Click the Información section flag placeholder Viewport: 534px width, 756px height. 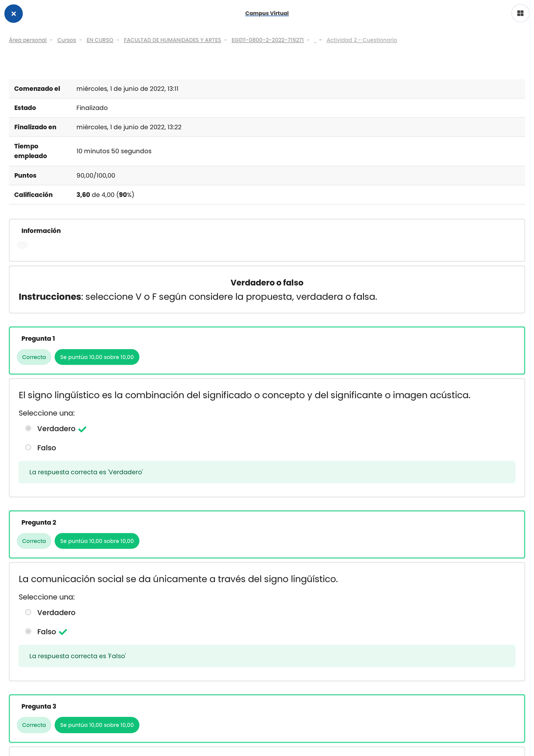tap(22, 245)
